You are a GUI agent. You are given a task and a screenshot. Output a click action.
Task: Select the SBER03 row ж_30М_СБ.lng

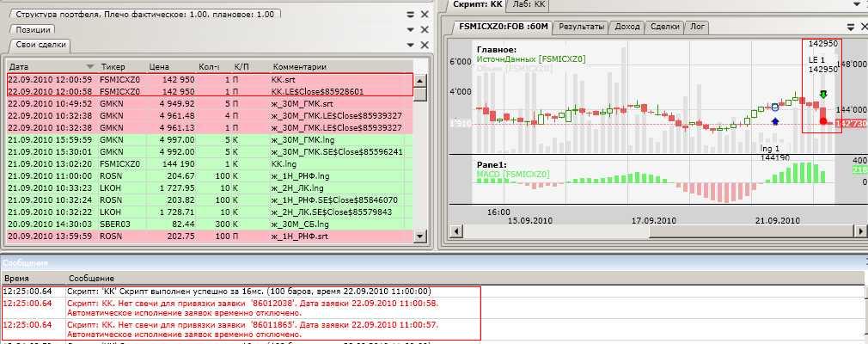click(210, 224)
